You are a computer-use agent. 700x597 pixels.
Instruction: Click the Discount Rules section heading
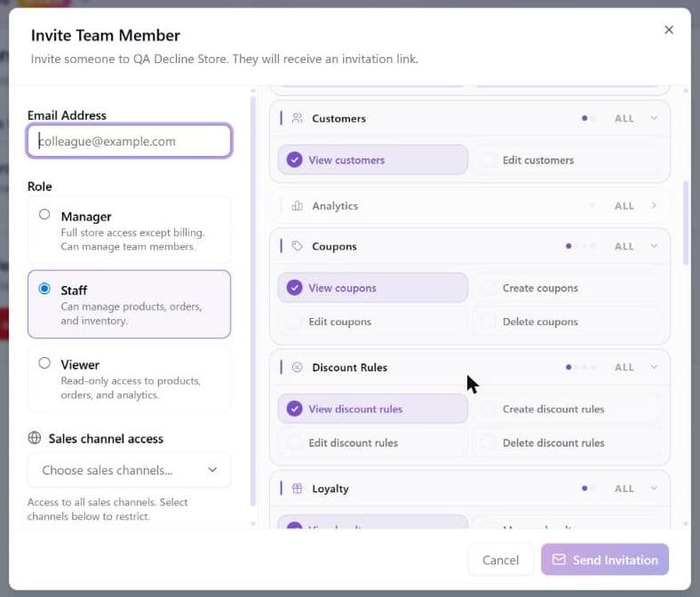(349, 368)
